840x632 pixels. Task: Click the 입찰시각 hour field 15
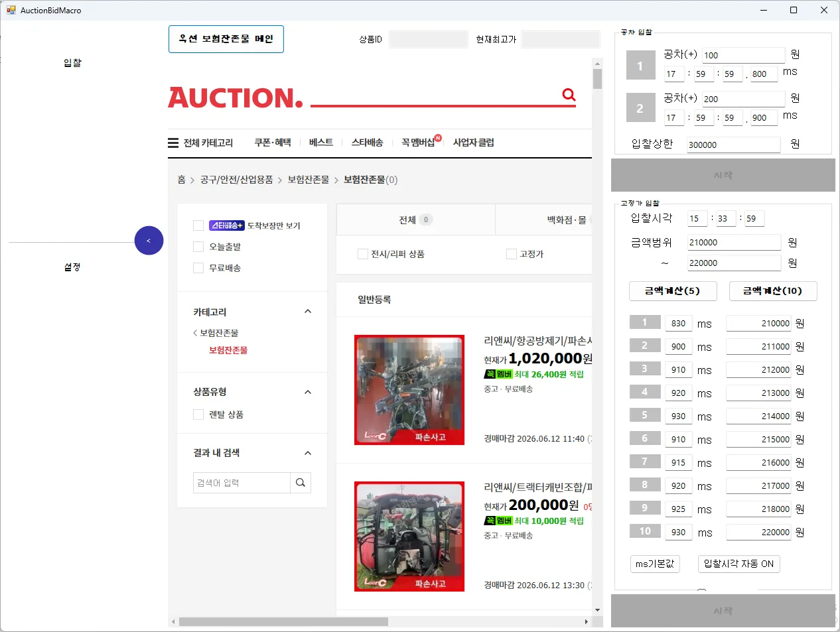[697, 218]
